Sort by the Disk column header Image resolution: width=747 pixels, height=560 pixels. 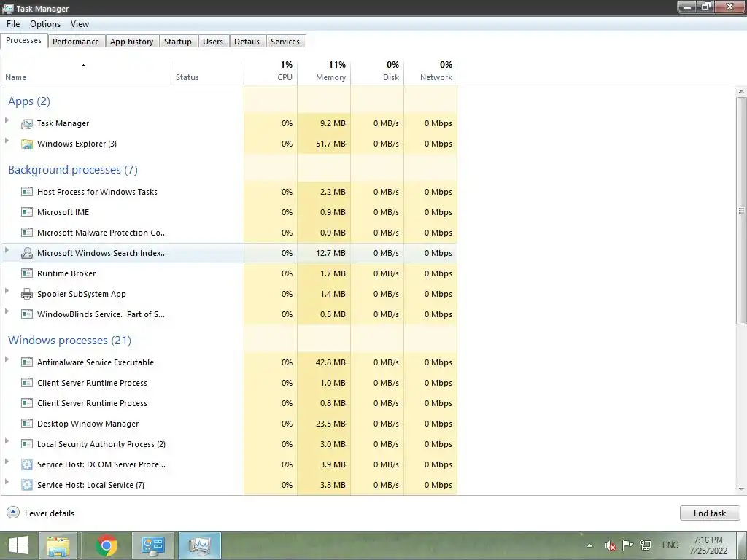click(x=377, y=73)
